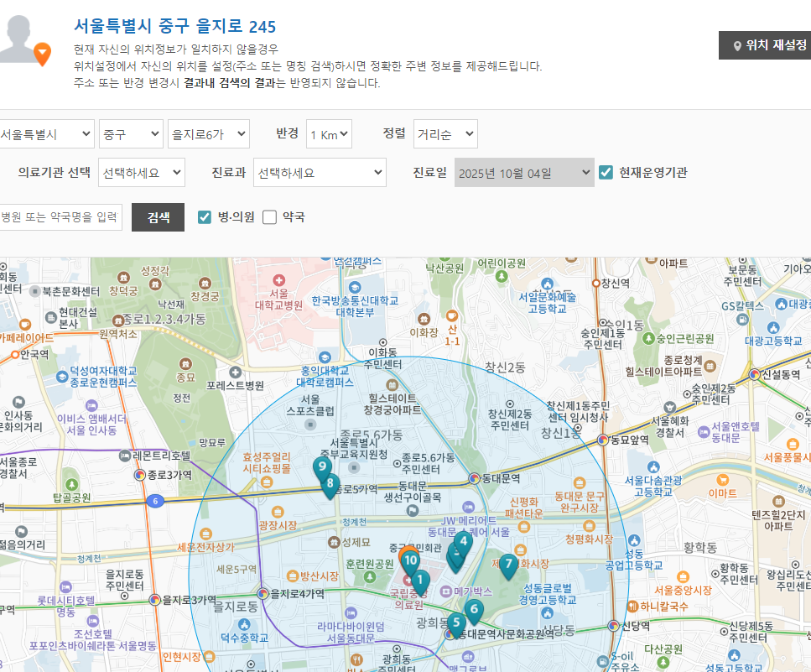Screen dimensions: 811x672
Task: Select map marker number 4
Action: click(464, 543)
